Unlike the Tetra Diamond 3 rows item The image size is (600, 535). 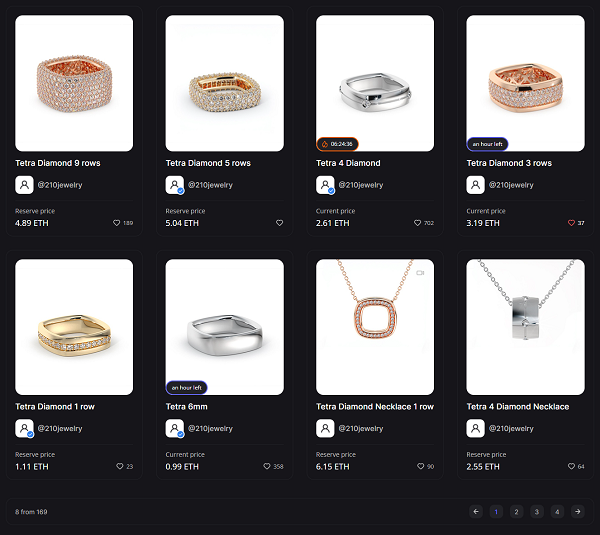[571, 223]
